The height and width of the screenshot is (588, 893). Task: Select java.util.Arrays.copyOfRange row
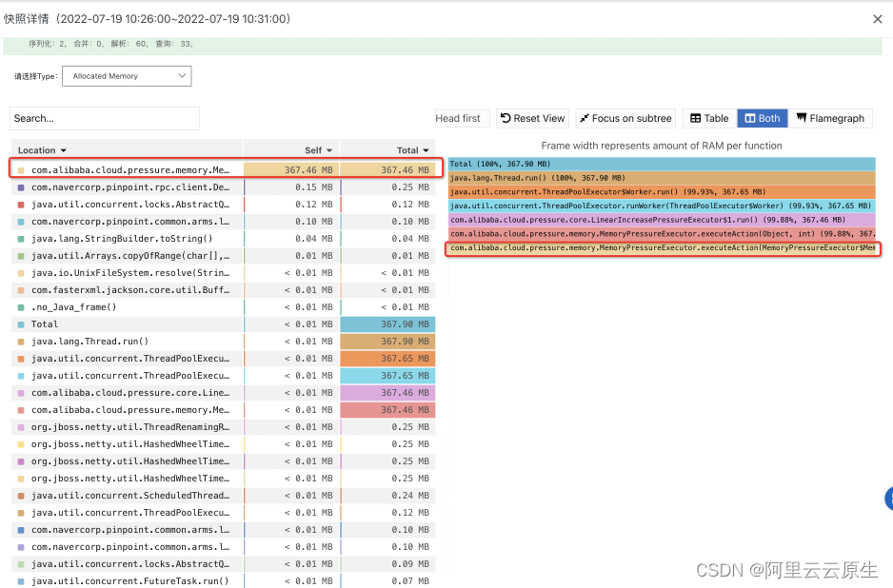[x=223, y=256]
